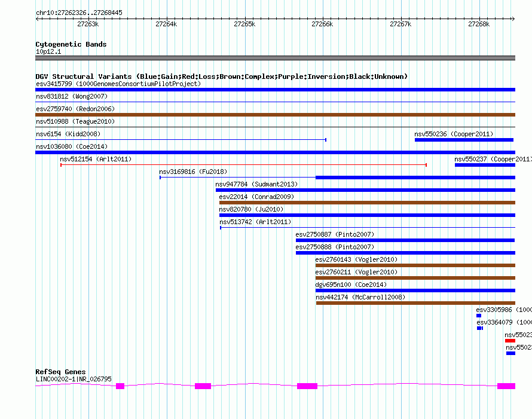Click the DGV Structural Variants track title
The height and width of the screenshot is (419, 532).
click(x=221, y=77)
